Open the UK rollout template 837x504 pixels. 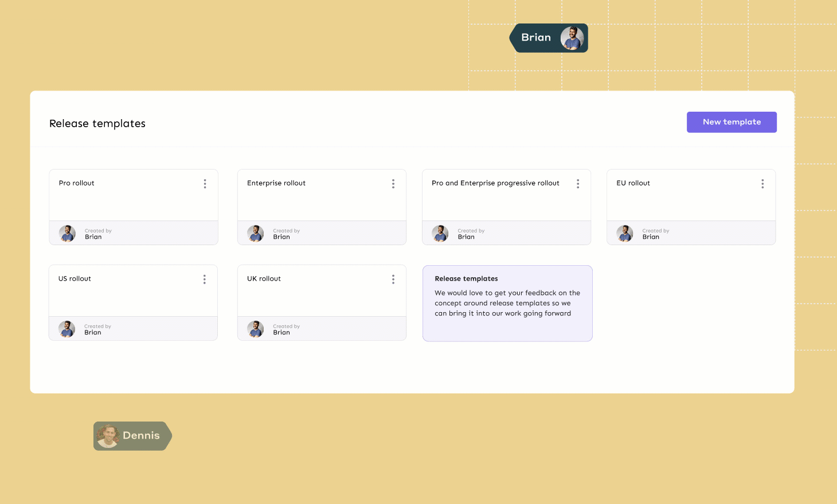[x=264, y=279]
